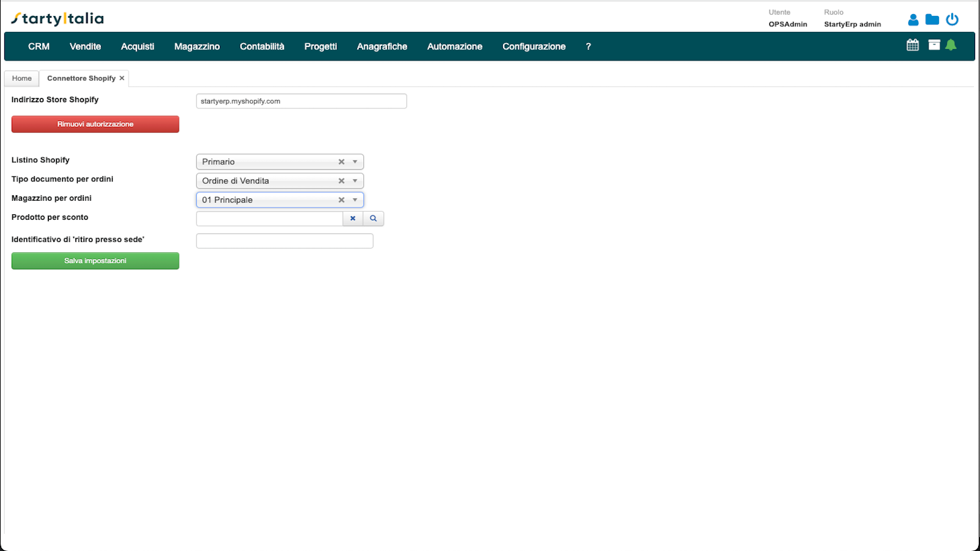Clear the Prodotto per sconto field

[353, 219]
